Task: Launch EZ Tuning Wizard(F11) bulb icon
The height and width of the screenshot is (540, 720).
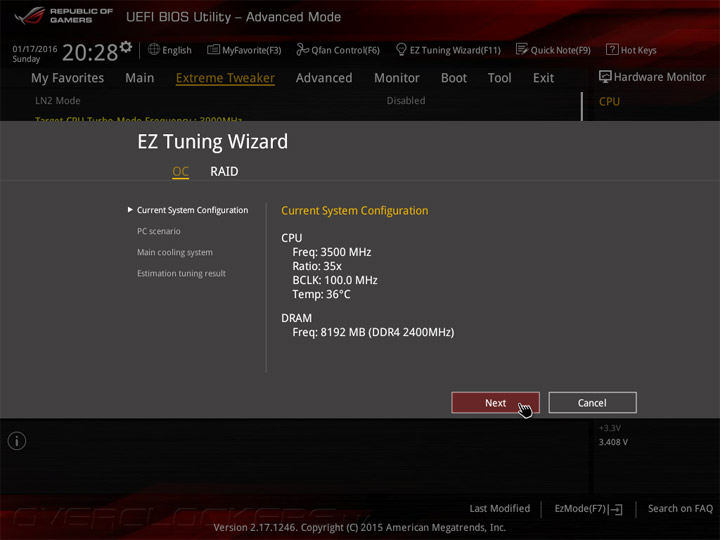Action: pyautogui.click(x=401, y=49)
